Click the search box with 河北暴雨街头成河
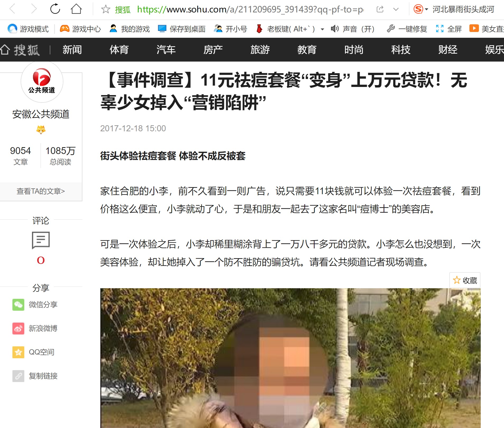The width and height of the screenshot is (504, 428). pyautogui.click(x=463, y=10)
